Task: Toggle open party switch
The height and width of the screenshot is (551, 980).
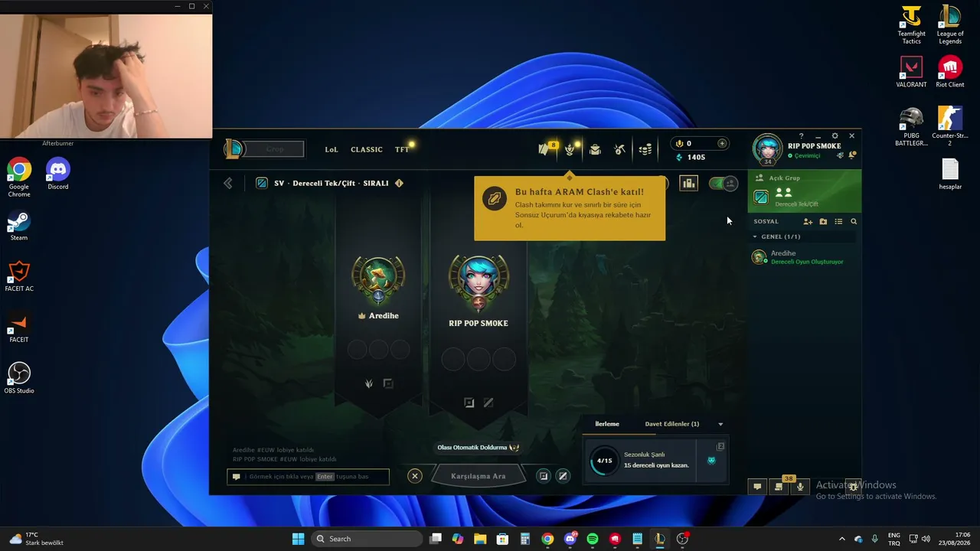Action: tap(724, 184)
